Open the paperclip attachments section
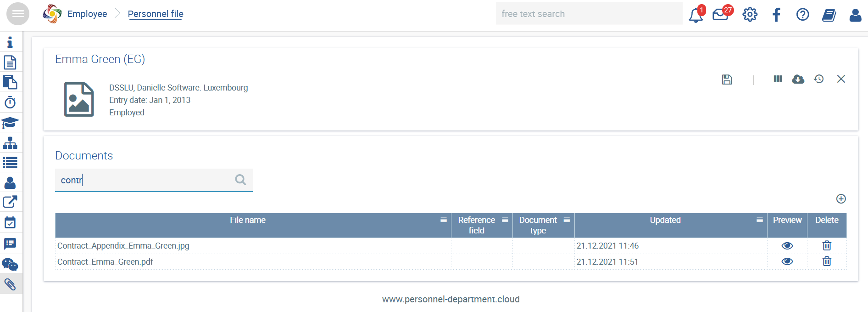The image size is (868, 312). coord(10,284)
